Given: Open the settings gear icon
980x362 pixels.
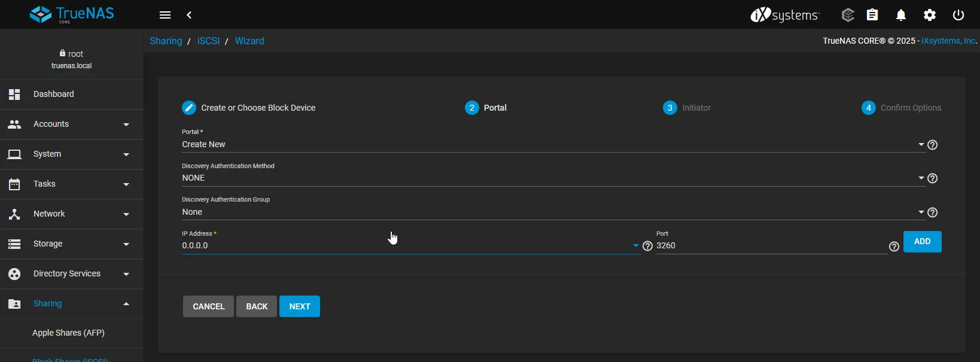Looking at the screenshot, I should (x=929, y=15).
